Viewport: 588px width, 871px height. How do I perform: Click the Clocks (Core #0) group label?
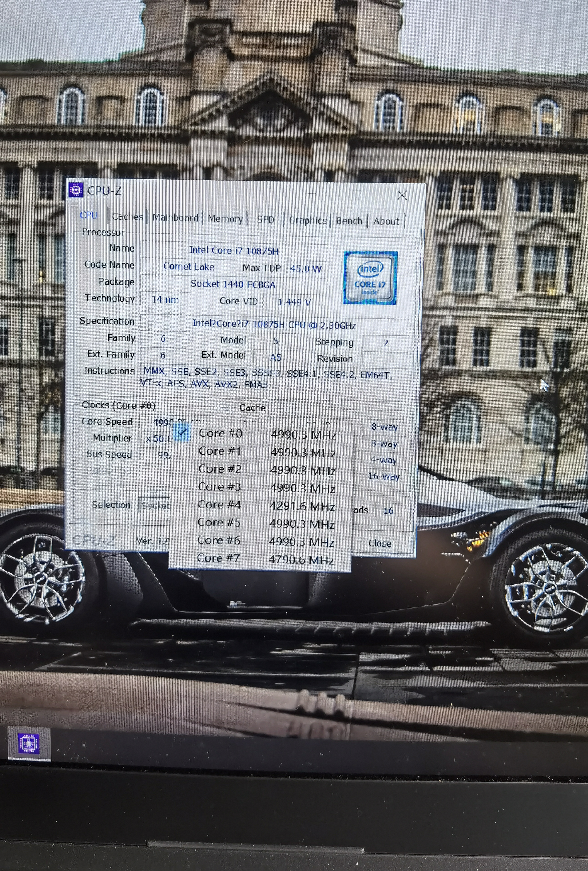tap(118, 405)
